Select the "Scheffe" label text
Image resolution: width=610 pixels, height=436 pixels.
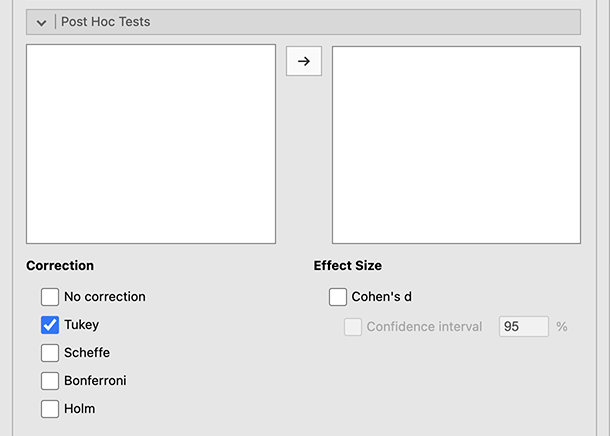[87, 353]
